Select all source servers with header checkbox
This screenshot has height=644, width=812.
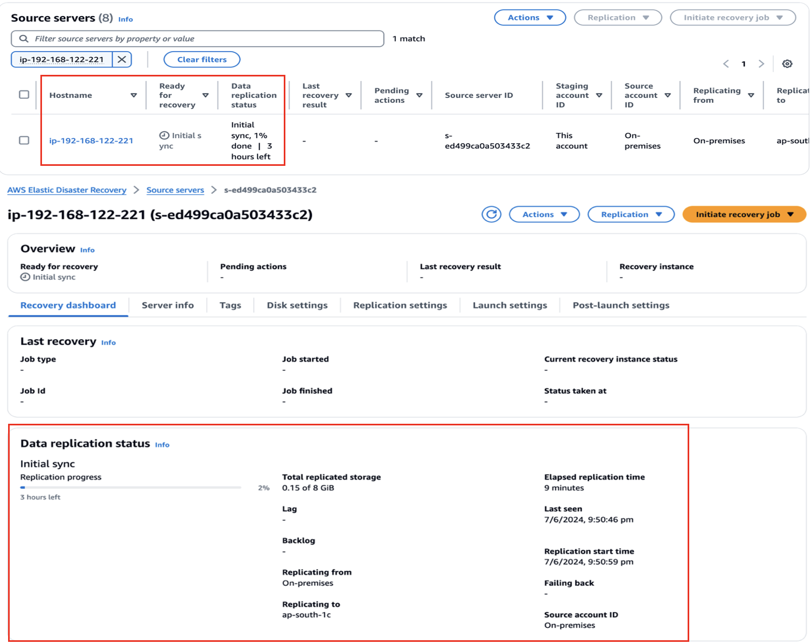click(x=24, y=94)
